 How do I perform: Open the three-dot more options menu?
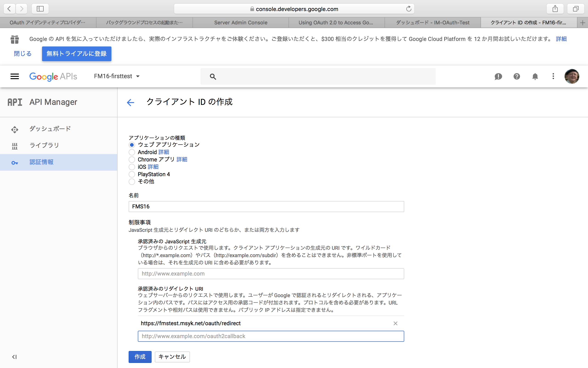coord(553,76)
